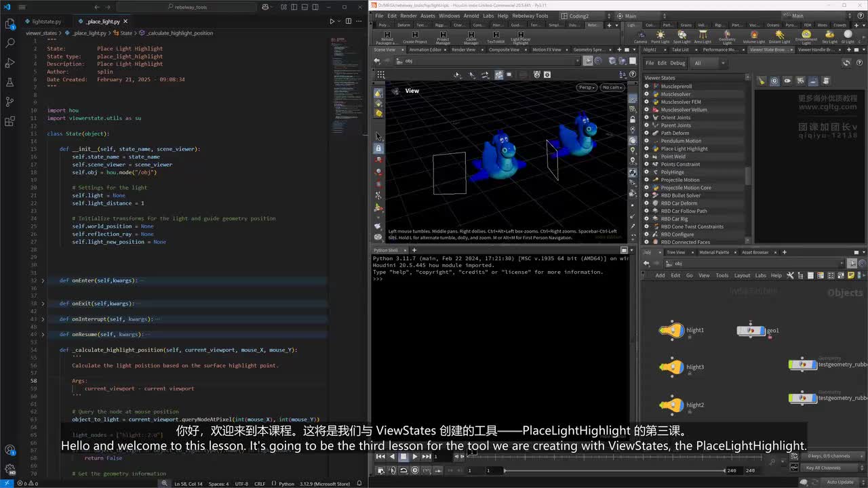868x488 pixels.
Task: Toggle the plus marker beside RBD Car Rig
Action: tap(646, 219)
